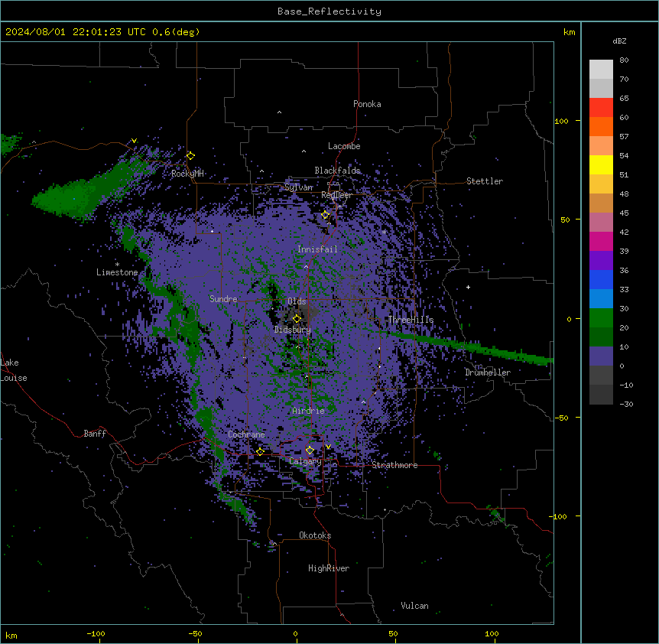Image resolution: width=659 pixels, height=644 pixels.
Task: Click the Olds town label
Action: 297,302
